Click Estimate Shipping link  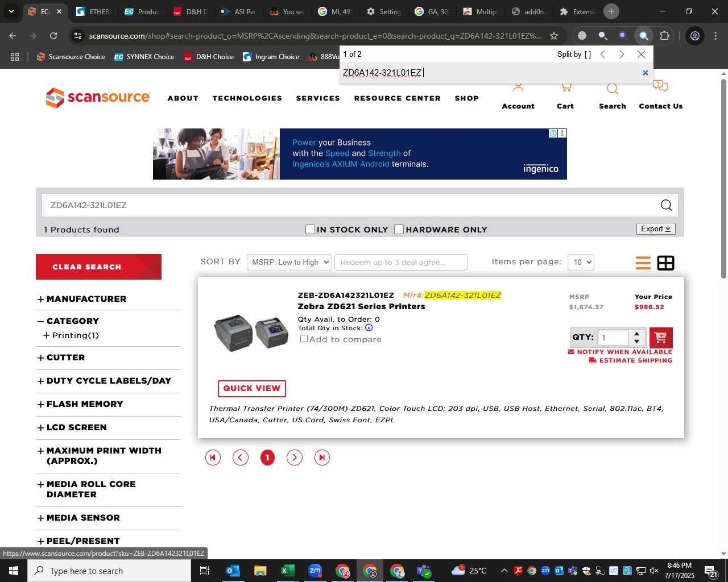(631, 360)
